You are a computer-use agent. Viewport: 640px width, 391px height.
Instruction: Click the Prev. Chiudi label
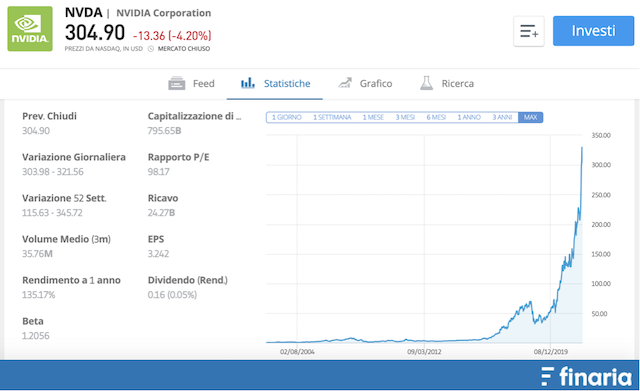(49, 116)
